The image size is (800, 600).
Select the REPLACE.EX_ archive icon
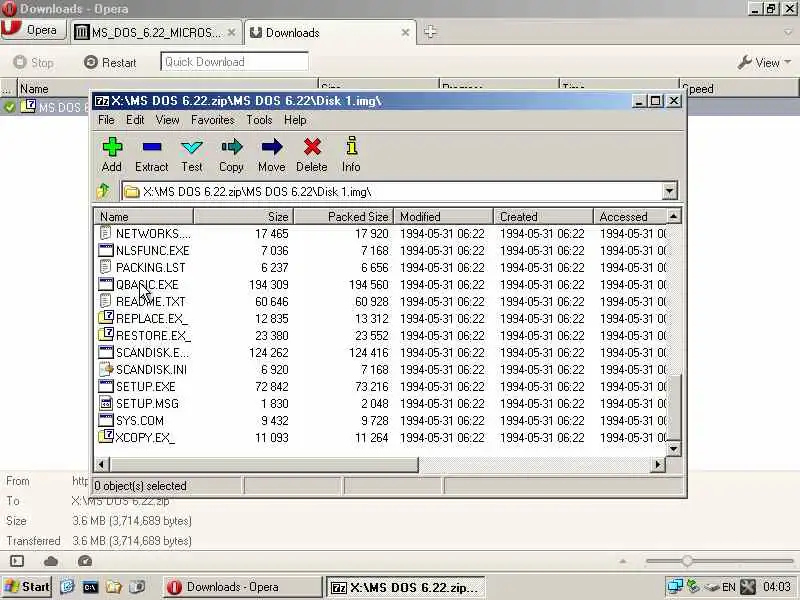click(106, 318)
